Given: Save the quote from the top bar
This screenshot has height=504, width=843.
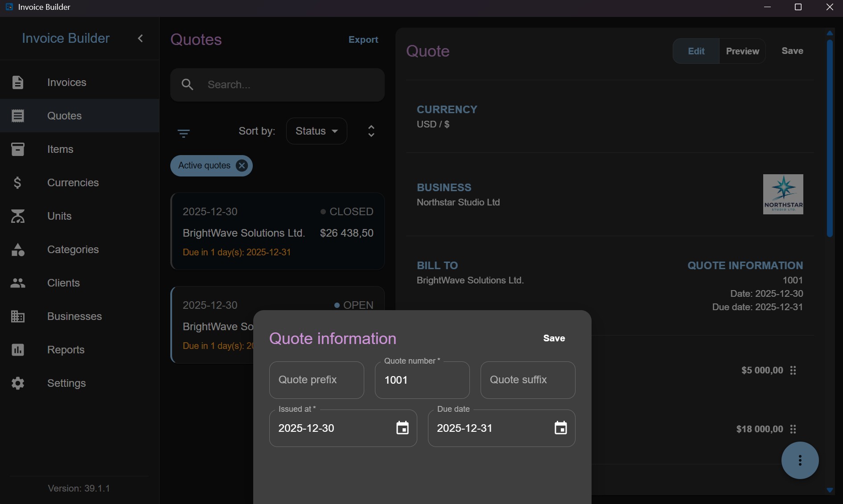Looking at the screenshot, I should [792, 51].
